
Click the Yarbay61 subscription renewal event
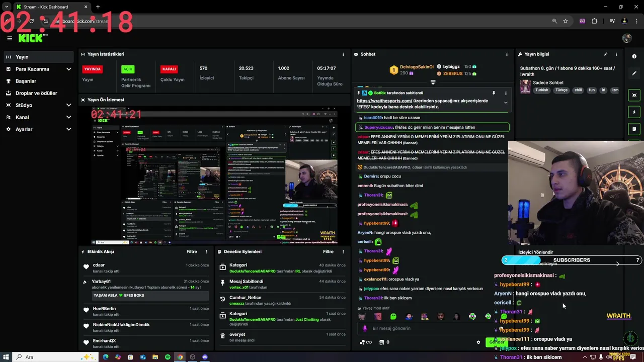pos(146,289)
